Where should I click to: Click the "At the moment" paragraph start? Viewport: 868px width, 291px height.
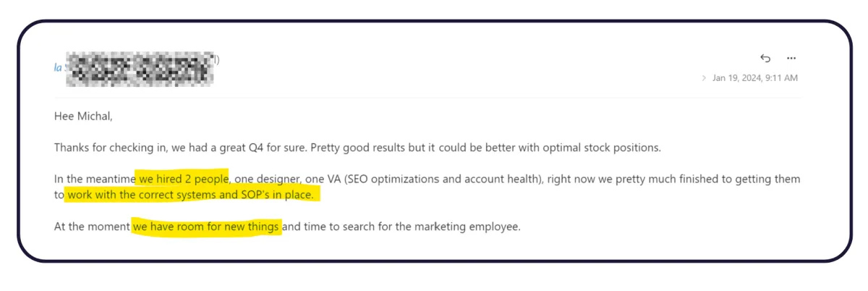pyautogui.click(x=92, y=227)
